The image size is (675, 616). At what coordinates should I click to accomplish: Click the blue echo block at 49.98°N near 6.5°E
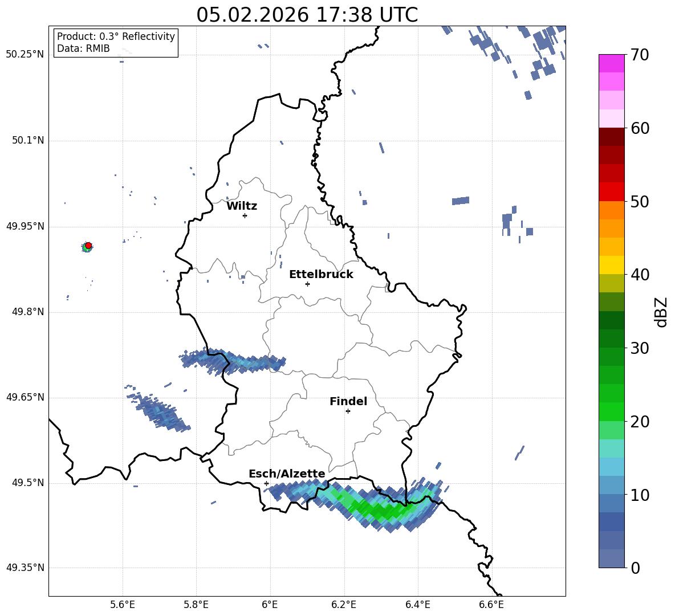click(461, 201)
